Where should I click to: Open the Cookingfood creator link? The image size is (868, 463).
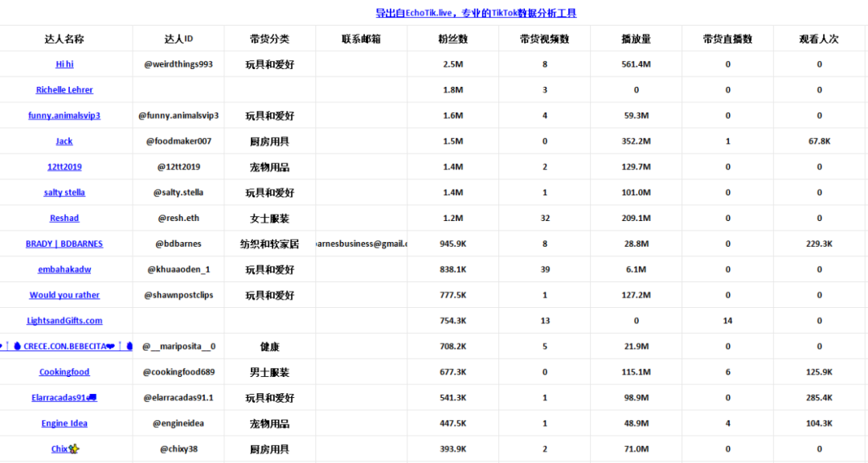click(x=64, y=372)
